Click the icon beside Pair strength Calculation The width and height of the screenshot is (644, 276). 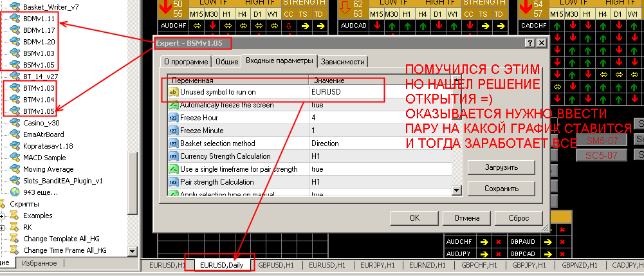173,182
